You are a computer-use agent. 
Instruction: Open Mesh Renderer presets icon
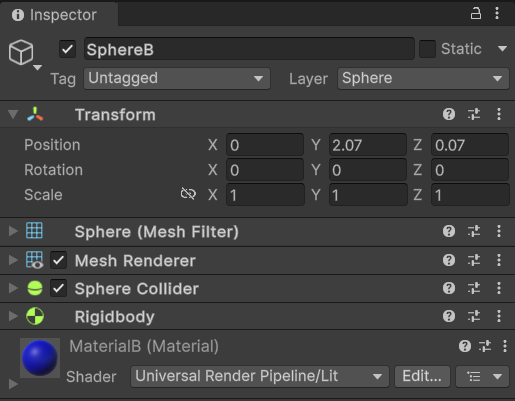474,260
